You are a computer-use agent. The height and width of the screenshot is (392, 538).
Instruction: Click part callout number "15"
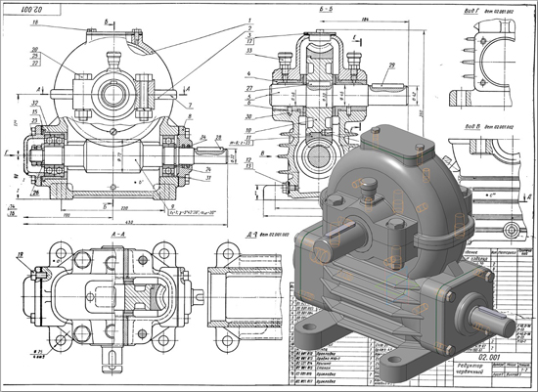point(34,111)
